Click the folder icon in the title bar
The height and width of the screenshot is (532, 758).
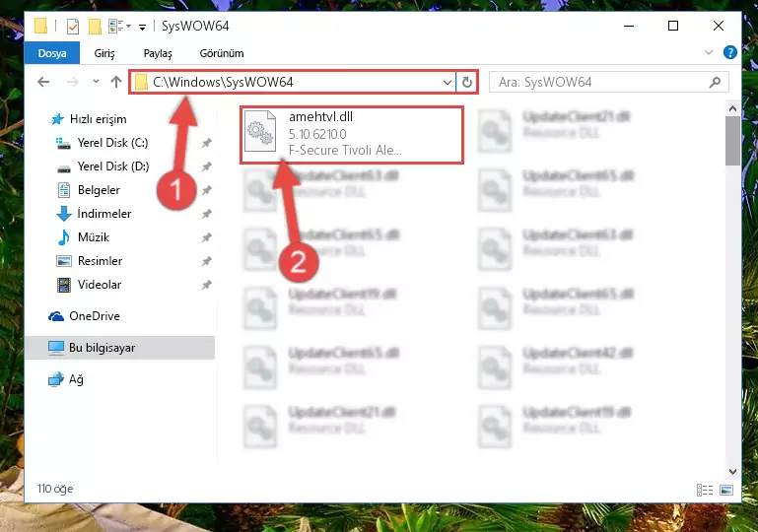click(41, 26)
